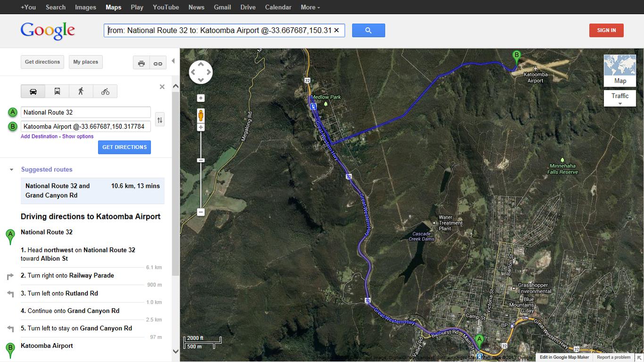The width and height of the screenshot is (644, 362).
Task: Click the pan control compass wheel
Action: 201,72
